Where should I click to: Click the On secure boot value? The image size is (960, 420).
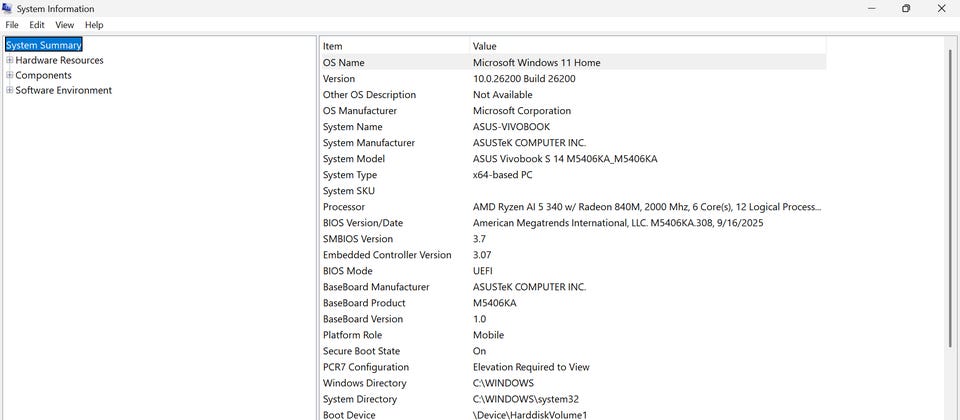[x=479, y=351]
